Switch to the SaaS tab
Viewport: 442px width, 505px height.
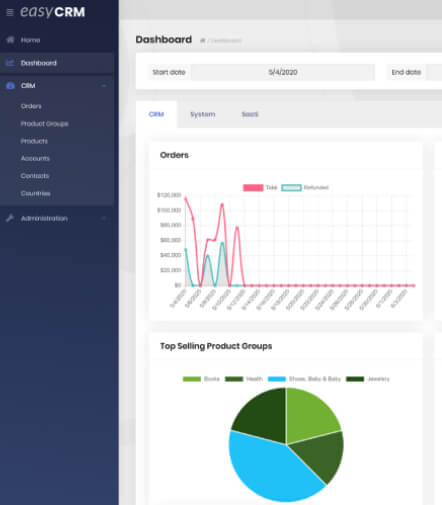tap(250, 114)
